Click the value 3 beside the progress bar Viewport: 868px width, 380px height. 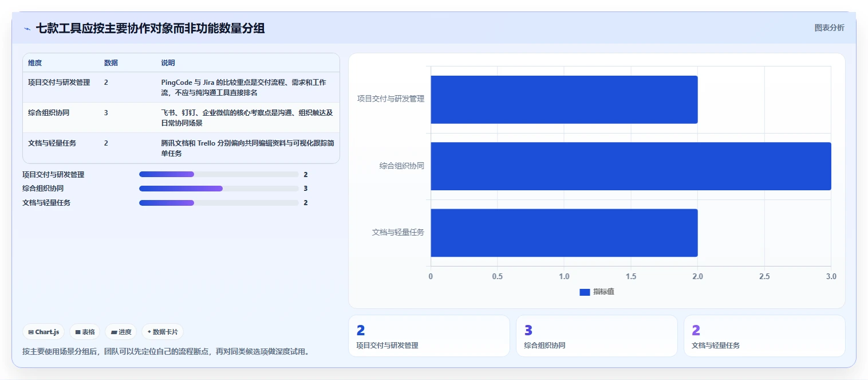[x=306, y=188]
